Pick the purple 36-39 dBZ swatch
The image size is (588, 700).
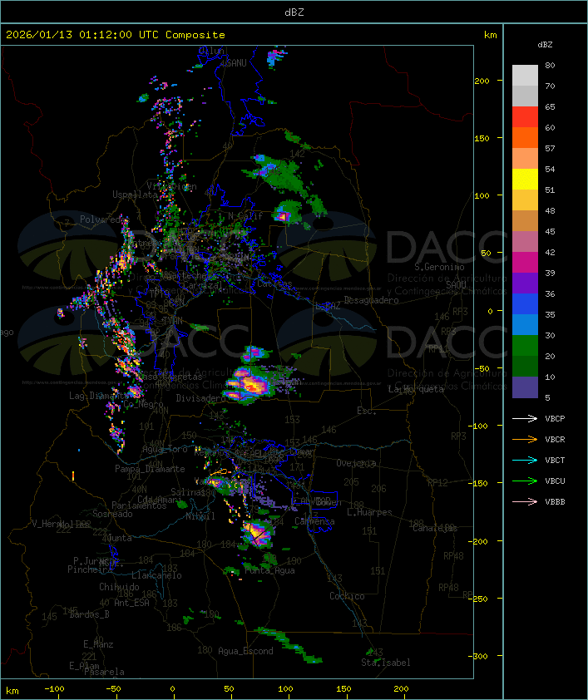[525, 283]
